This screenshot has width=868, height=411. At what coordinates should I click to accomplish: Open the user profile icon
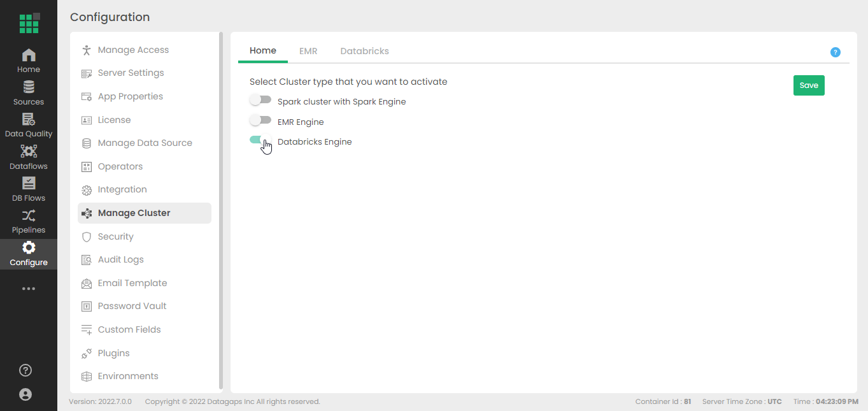coord(25,394)
